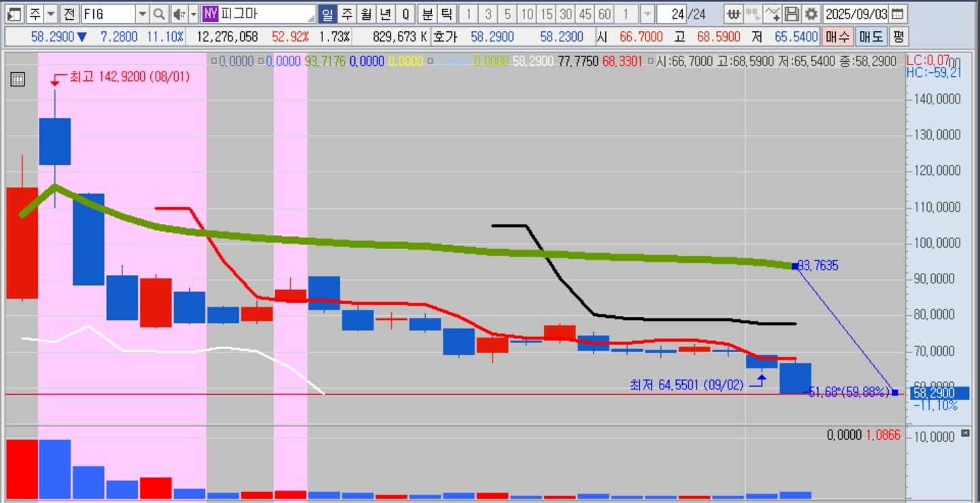980x503 pixels.
Task: Click the volume figure 12,276,058
Action: (227, 37)
